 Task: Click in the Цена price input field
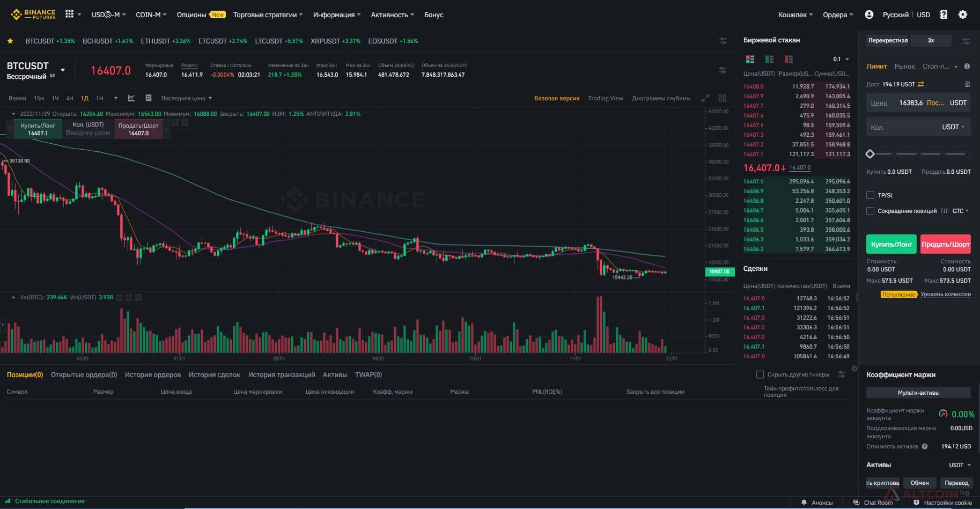[x=918, y=103]
